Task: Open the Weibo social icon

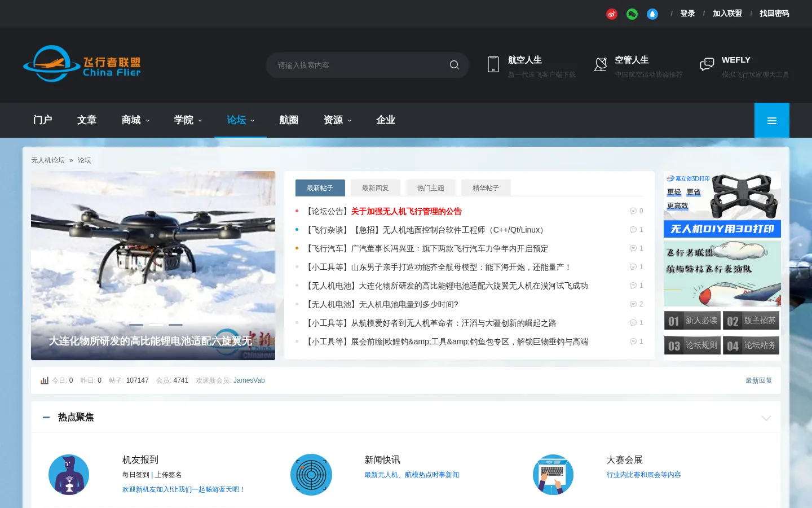Action: pos(612,14)
